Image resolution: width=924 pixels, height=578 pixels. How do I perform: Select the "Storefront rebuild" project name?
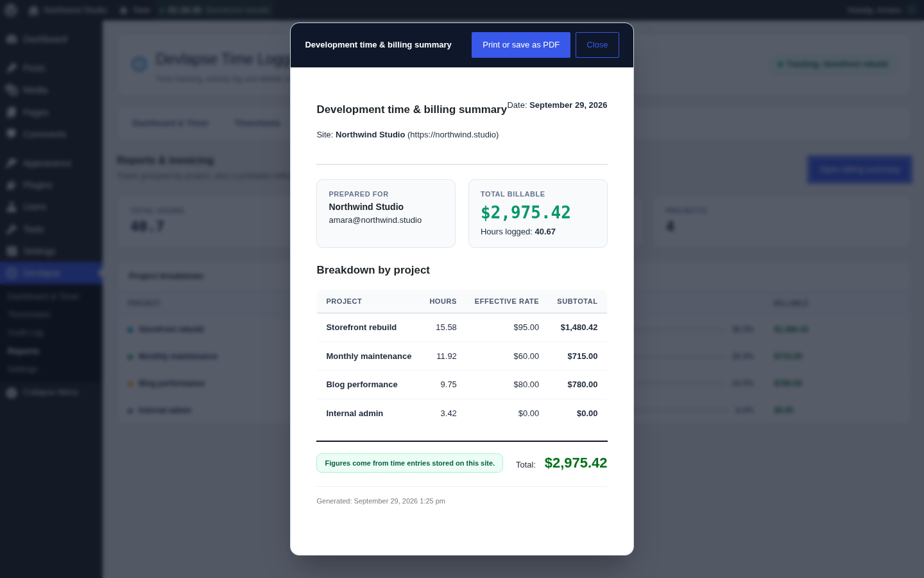tap(361, 328)
